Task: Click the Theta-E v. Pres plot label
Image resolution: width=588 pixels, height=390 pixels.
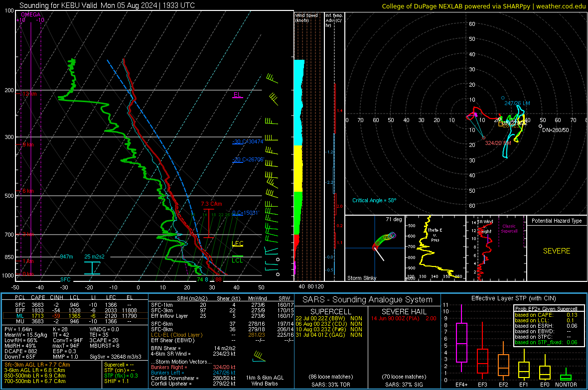Action: 435,235
